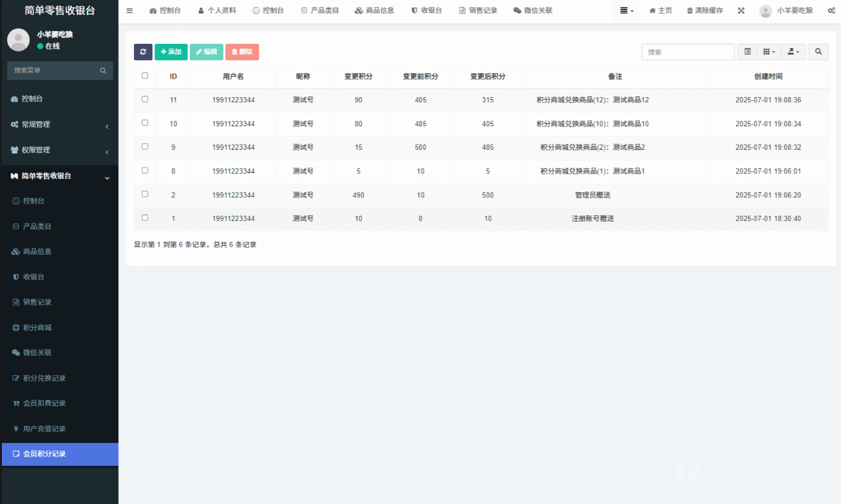Switch to the 销售记录 tab
Image resolution: width=841 pixels, height=504 pixels.
coord(478,11)
